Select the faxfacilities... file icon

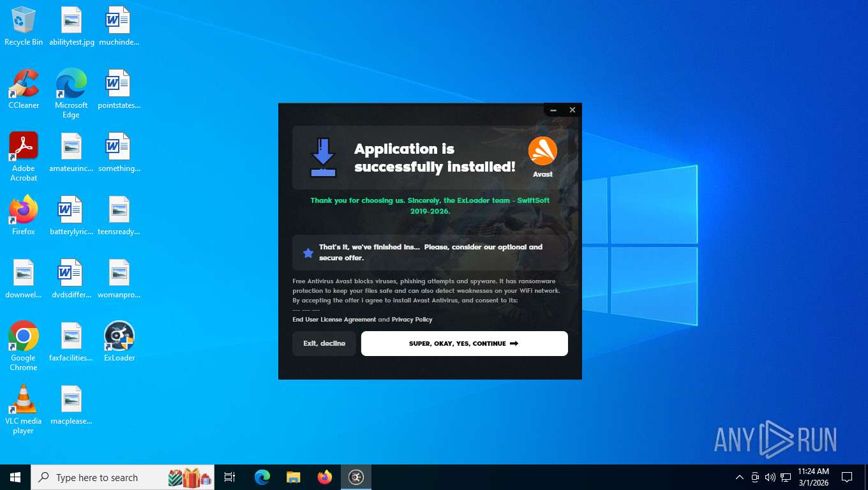71,342
